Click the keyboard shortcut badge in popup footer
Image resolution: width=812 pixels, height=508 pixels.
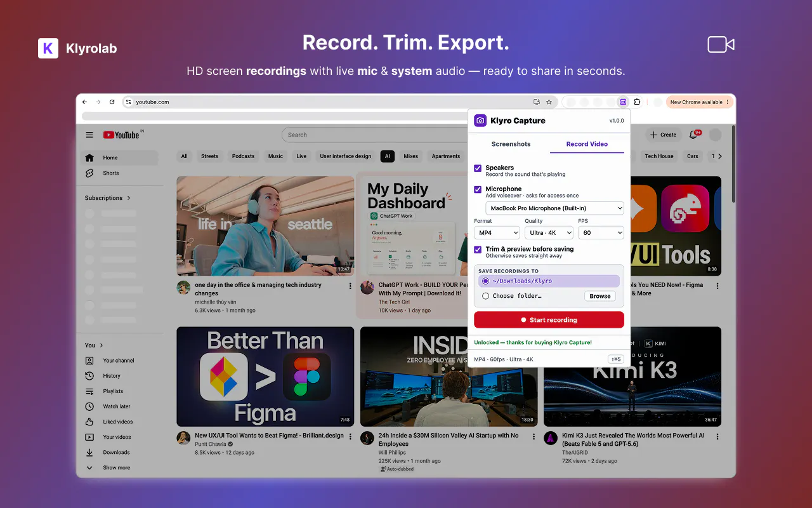[x=615, y=359]
